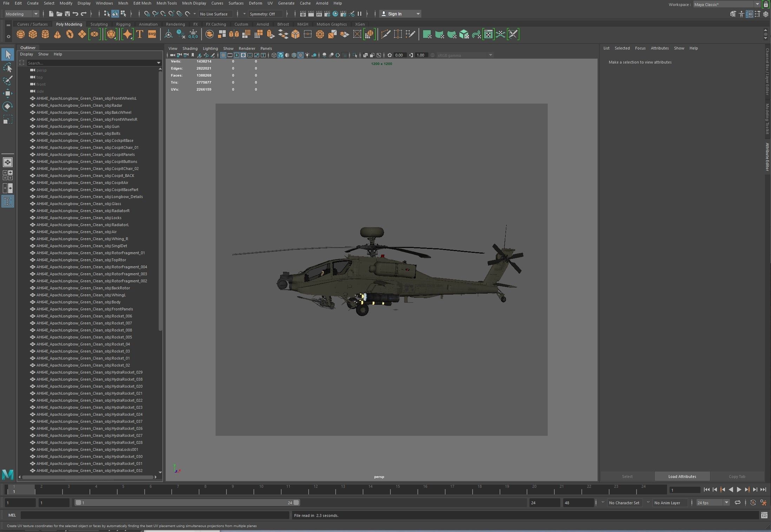Toggle wireframe on shaded in viewport
The image size is (771, 532).
pyautogui.click(x=294, y=55)
